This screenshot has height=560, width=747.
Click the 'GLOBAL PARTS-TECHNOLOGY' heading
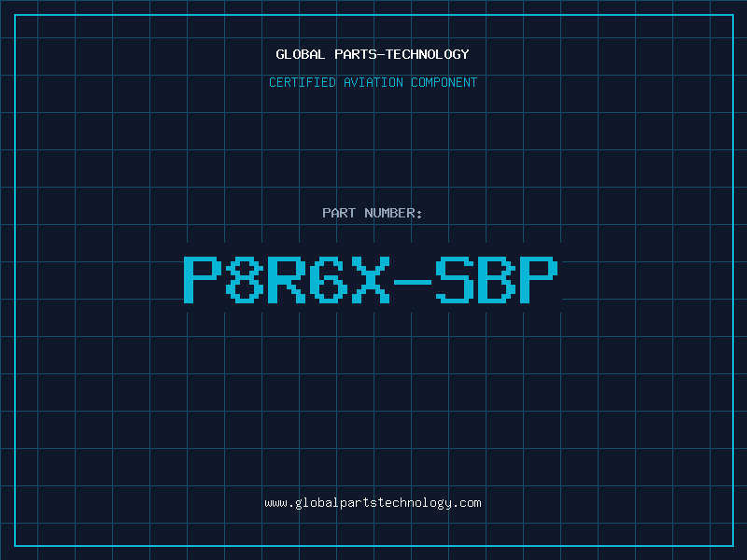coord(373,54)
